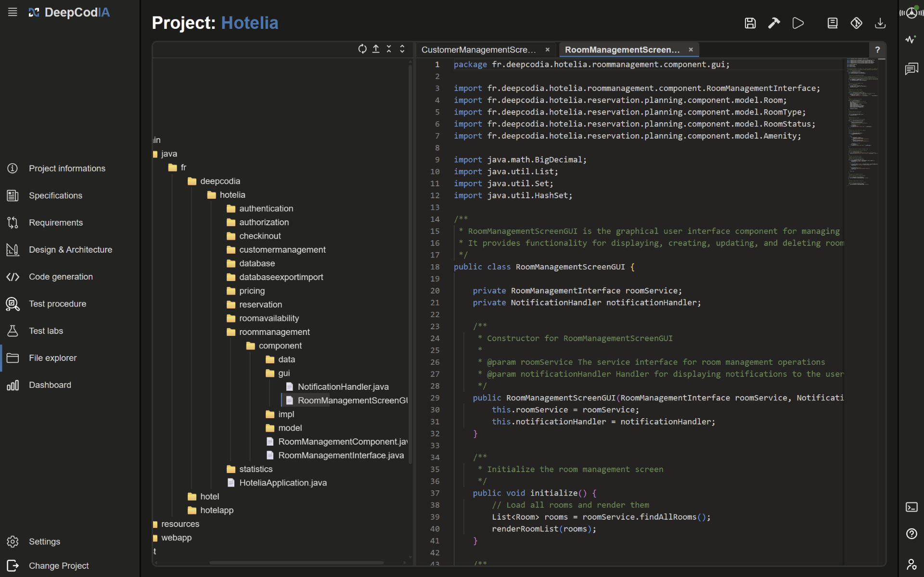Expand the impl folder
Image resolution: width=924 pixels, height=577 pixels.
coord(280,414)
